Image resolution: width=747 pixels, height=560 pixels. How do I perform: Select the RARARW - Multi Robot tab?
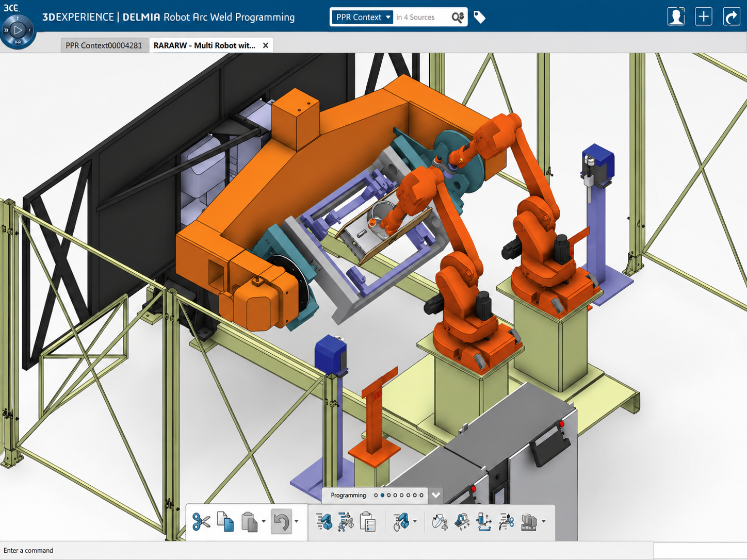tap(204, 45)
